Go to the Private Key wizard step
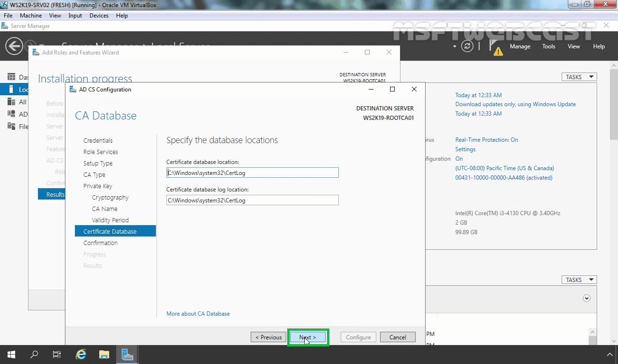The height and width of the screenshot is (364, 618). (98, 186)
